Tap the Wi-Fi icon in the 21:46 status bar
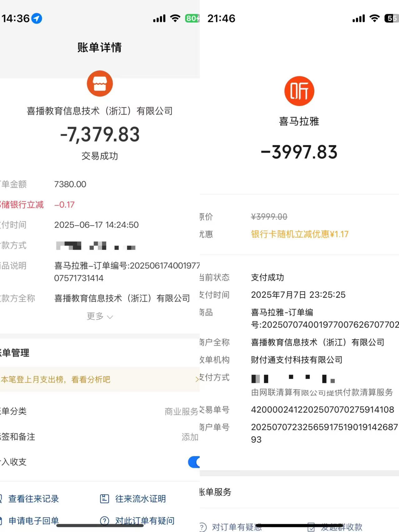 click(374, 18)
